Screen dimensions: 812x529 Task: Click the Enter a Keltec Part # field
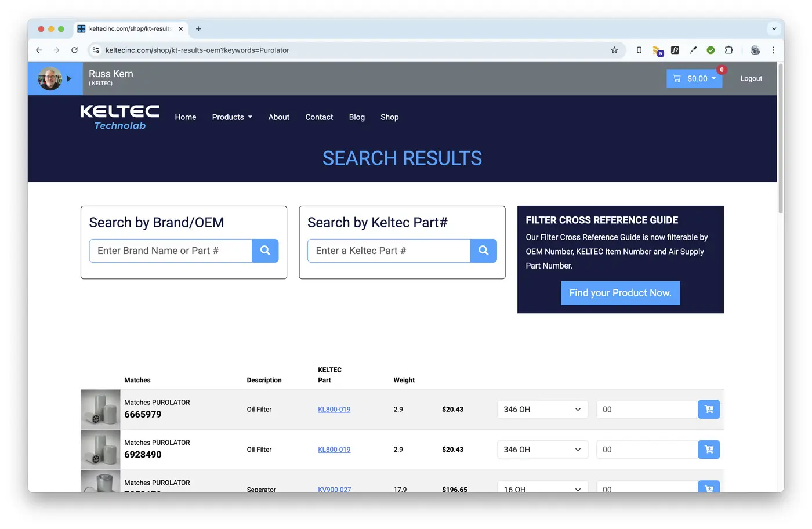(x=389, y=251)
